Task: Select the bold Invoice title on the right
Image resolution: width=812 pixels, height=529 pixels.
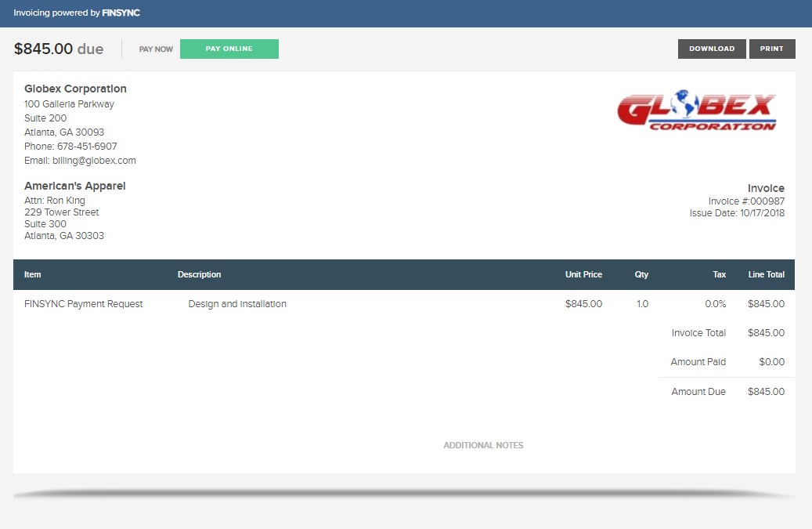Action: (x=766, y=189)
